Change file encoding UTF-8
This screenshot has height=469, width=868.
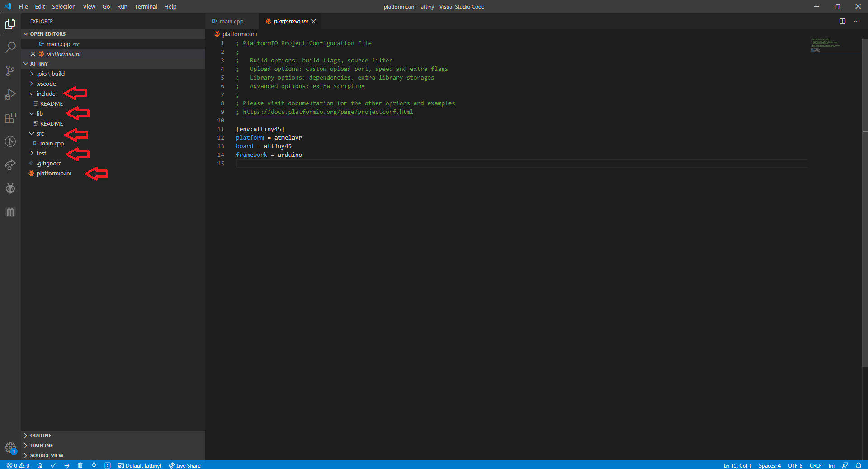pyautogui.click(x=795, y=465)
